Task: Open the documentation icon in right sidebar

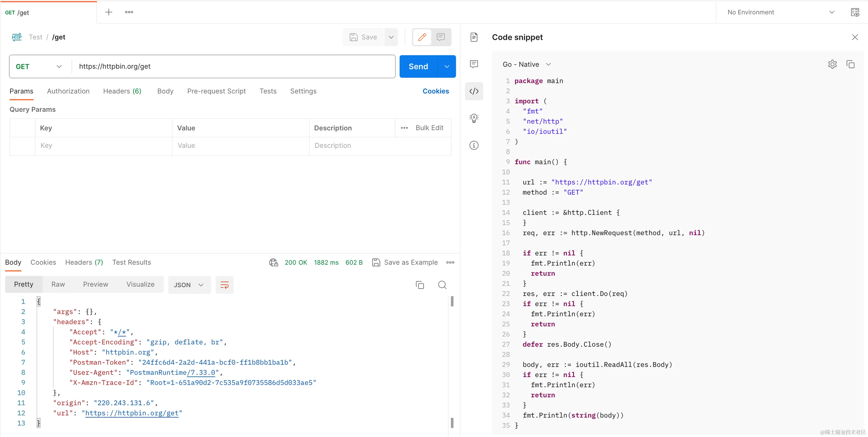Action: (x=474, y=37)
